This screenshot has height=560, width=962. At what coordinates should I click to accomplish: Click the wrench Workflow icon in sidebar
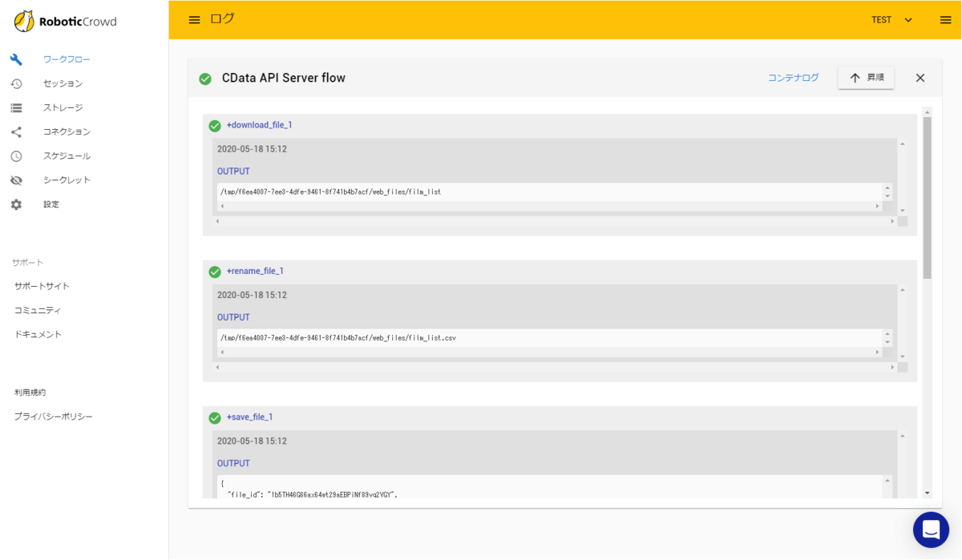pos(16,59)
